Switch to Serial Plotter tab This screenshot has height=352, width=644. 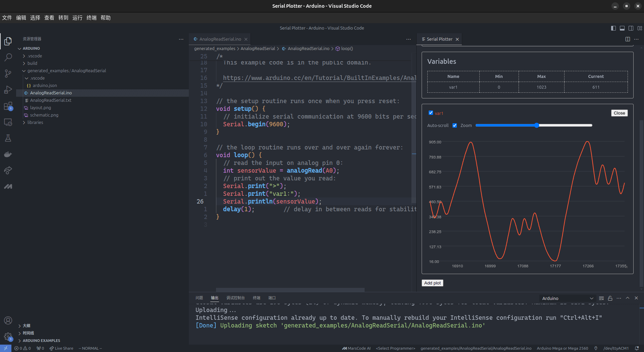439,39
